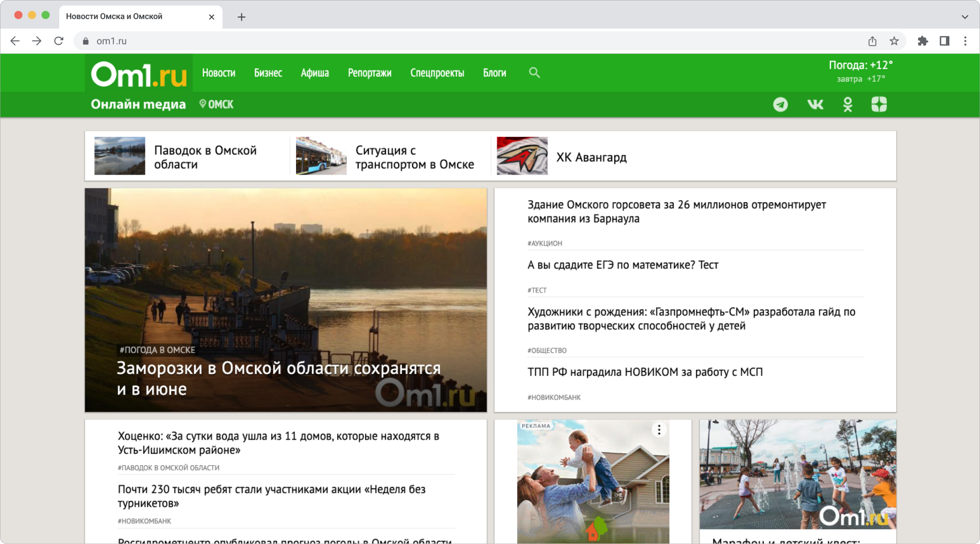Open a new tab with plus icon
Screen dimensions: 980x544
(x=241, y=17)
